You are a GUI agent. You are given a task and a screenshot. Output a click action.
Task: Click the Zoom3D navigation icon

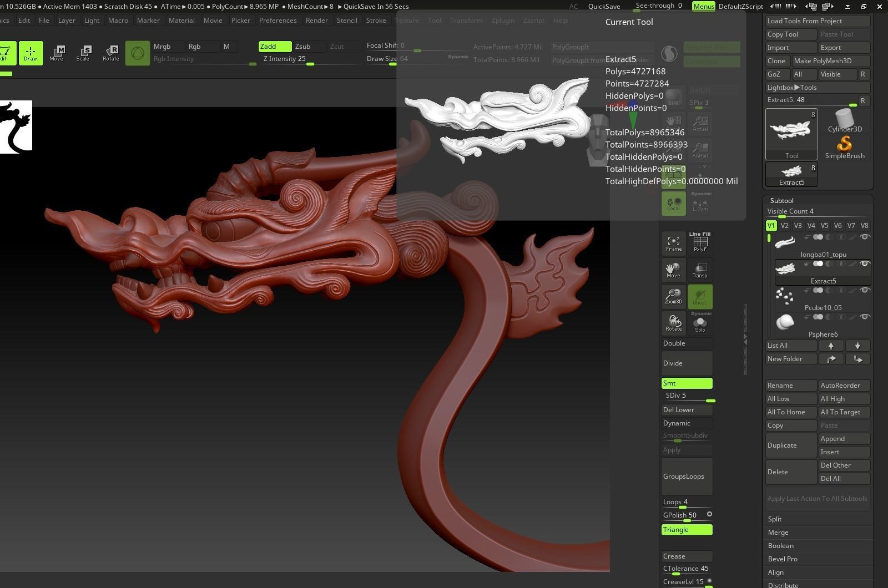coord(673,296)
